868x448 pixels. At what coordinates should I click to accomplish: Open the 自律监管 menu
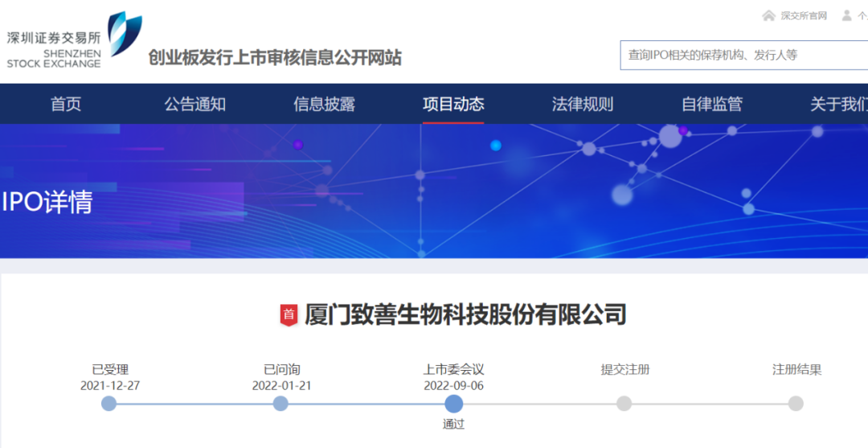[x=712, y=104]
